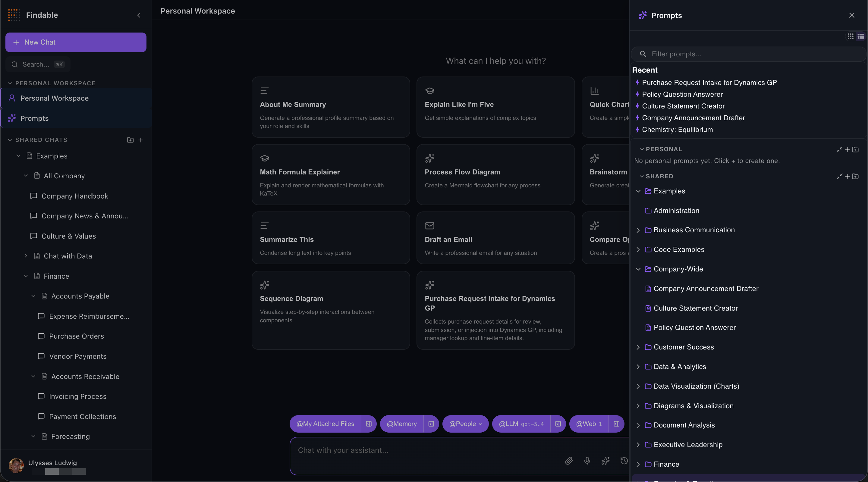Activate the microphone for voice input
This screenshot has width=868, height=482.
tap(587, 460)
